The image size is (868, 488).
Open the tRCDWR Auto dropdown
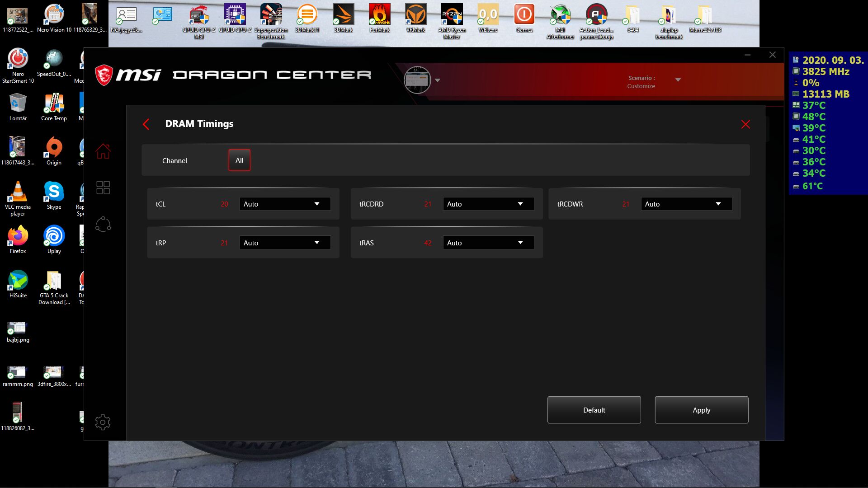point(686,204)
